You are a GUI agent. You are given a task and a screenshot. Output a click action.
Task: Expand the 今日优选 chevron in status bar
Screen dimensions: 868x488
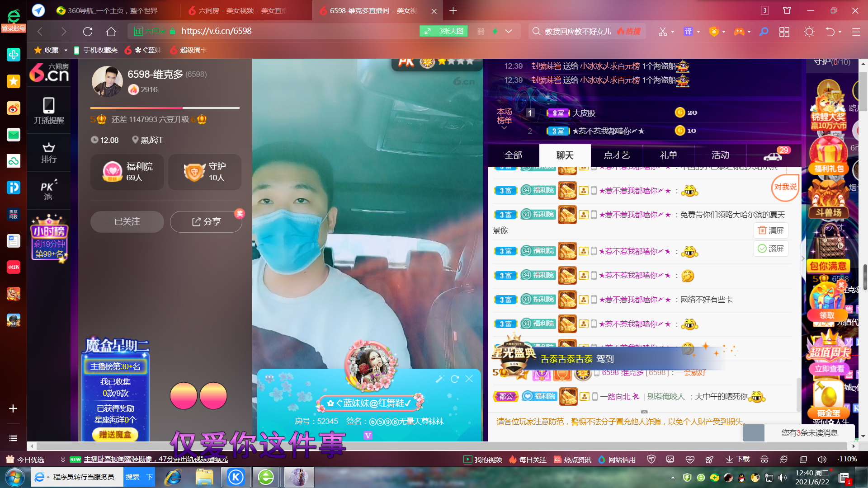pyautogui.click(x=63, y=460)
